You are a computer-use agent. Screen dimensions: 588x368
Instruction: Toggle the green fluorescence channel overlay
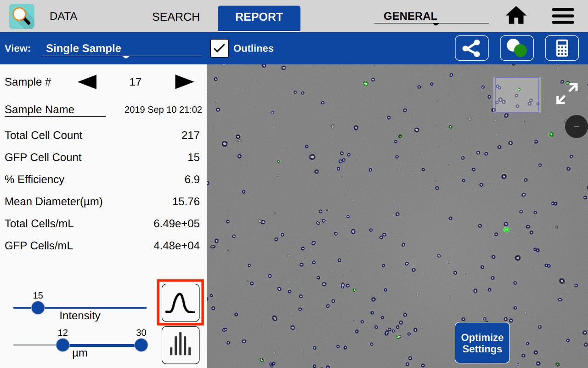click(517, 48)
